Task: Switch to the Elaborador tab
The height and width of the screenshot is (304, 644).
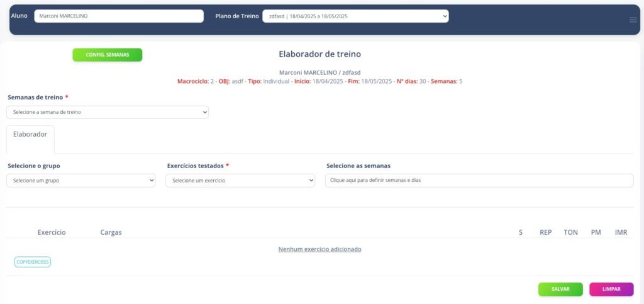Action: (30, 135)
